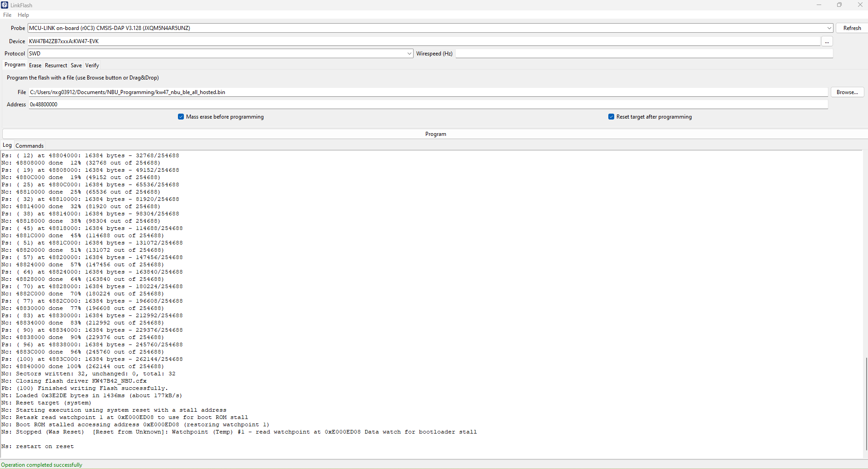Disable Mass erase before programming
This screenshot has height=469, width=868.
181,116
